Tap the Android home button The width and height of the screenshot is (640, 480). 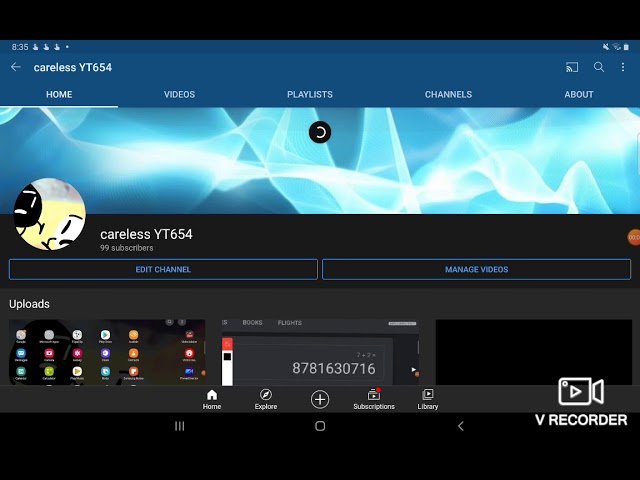click(320, 426)
